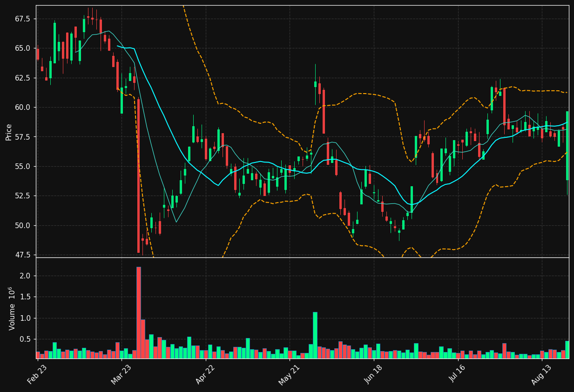Click the 65.0 price axis value
574x392 pixels.
[23, 48]
